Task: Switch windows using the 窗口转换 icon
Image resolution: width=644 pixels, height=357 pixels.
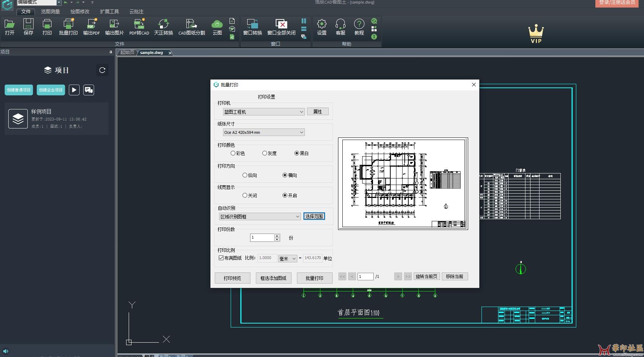Action: tap(252, 26)
